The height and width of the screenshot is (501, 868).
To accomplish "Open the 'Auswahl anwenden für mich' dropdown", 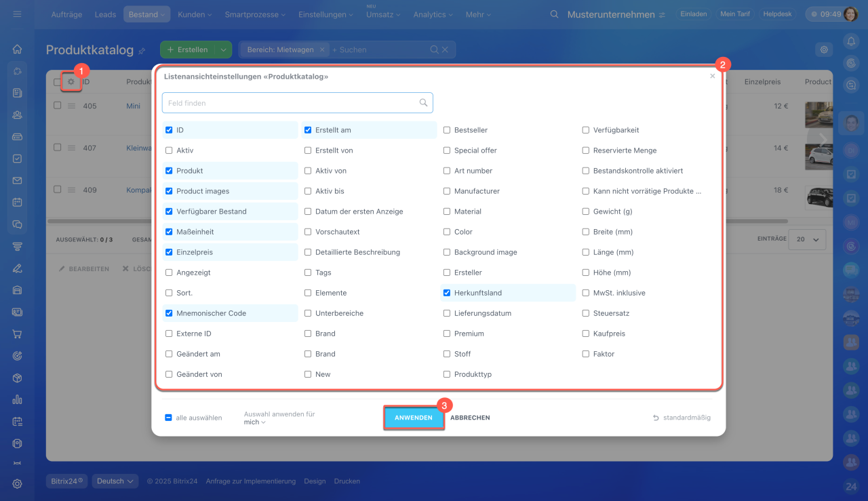I will point(255,422).
